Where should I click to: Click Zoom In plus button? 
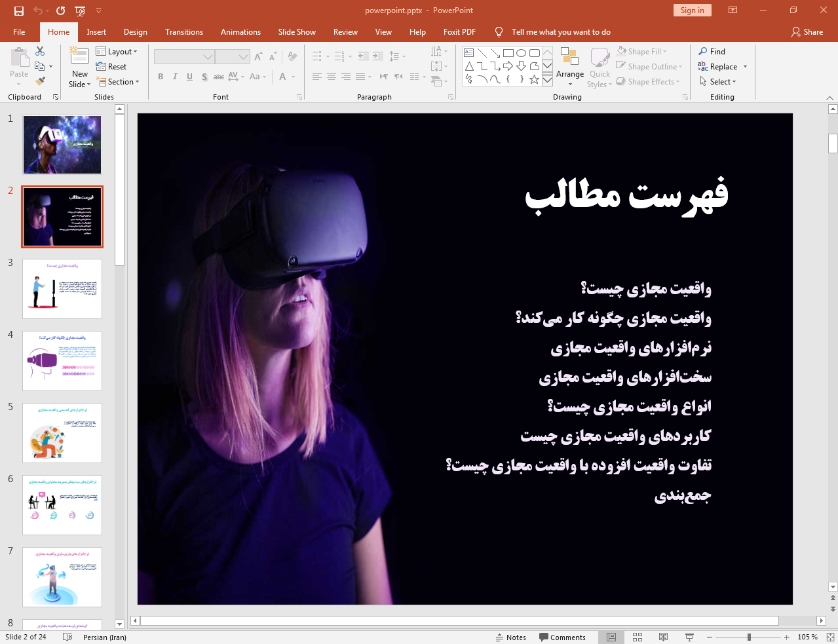coord(786,637)
